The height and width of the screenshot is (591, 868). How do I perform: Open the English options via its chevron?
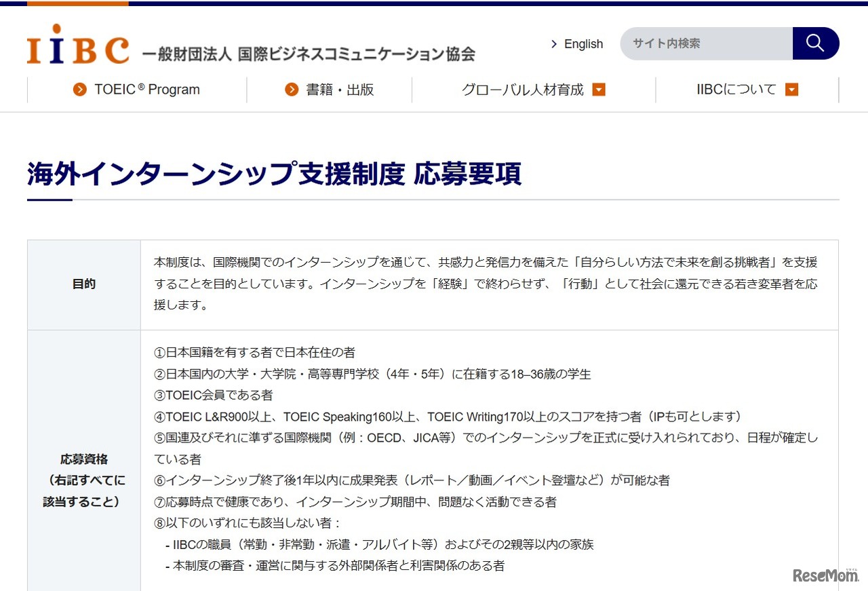click(553, 43)
